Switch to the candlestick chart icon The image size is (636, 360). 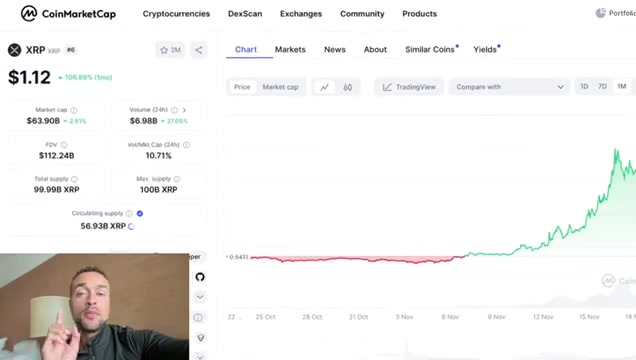click(x=348, y=87)
